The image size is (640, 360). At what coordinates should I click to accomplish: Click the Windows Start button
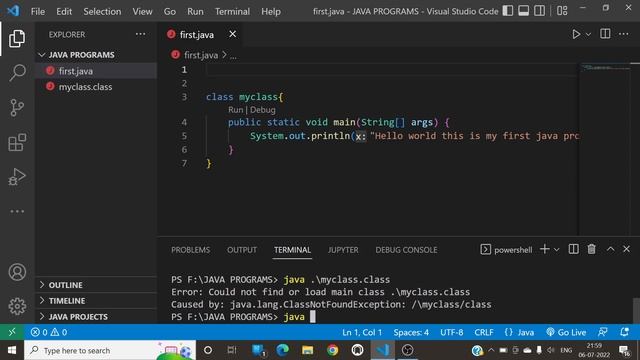coord(12,350)
